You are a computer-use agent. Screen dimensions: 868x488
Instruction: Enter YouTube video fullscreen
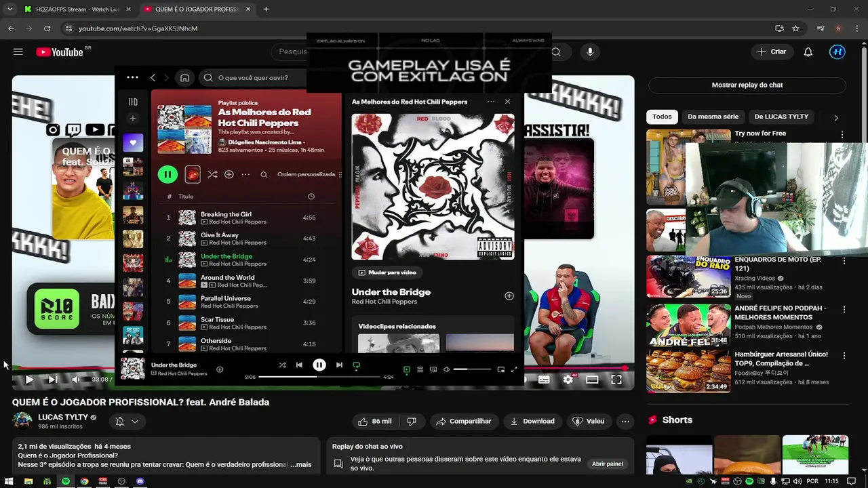616,380
